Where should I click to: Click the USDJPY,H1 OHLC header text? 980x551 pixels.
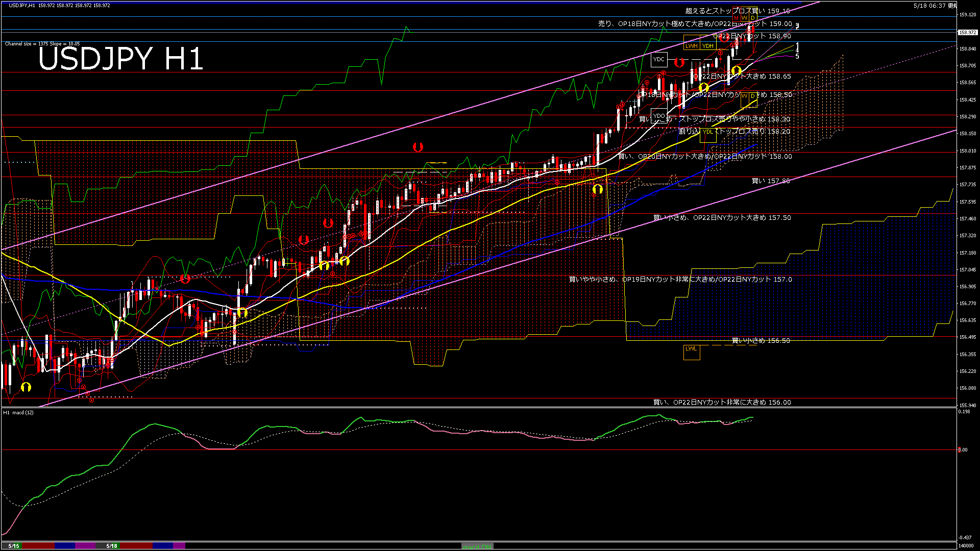click(x=59, y=5)
